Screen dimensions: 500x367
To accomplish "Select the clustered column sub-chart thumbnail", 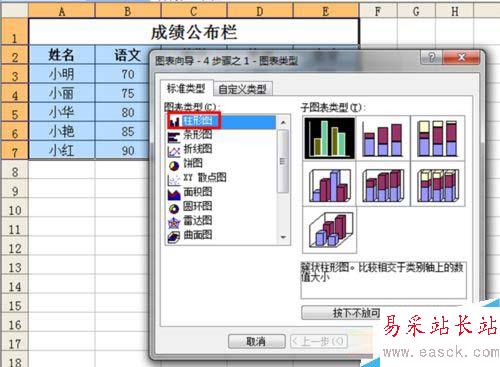I will pyautogui.click(x=329, y=138).
